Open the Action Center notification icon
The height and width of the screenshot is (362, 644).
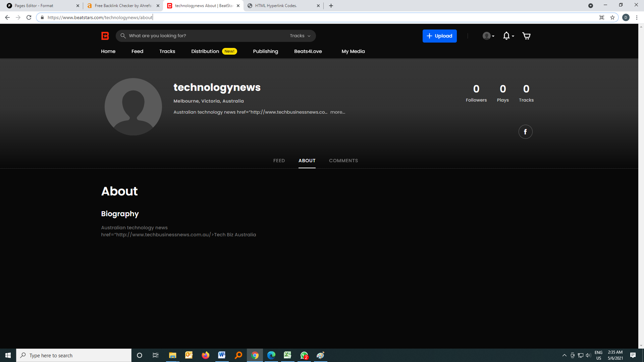[633, 355]
